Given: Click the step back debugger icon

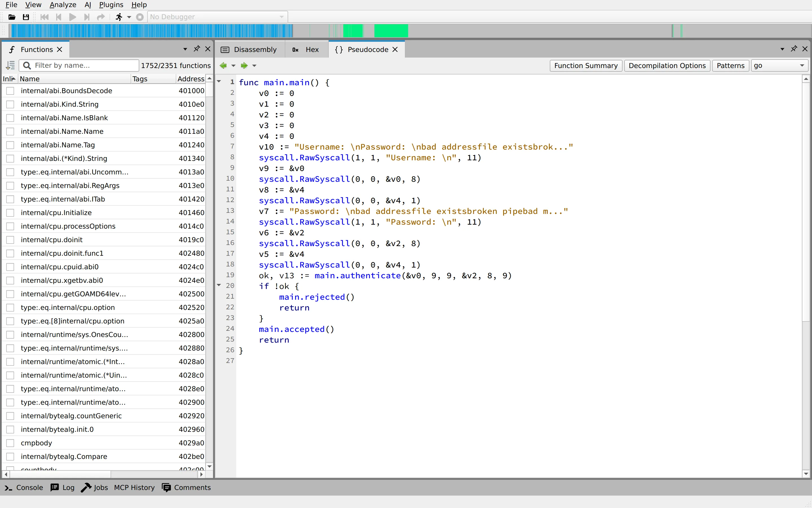Looking at the screenshot, I should pos(58,17).
